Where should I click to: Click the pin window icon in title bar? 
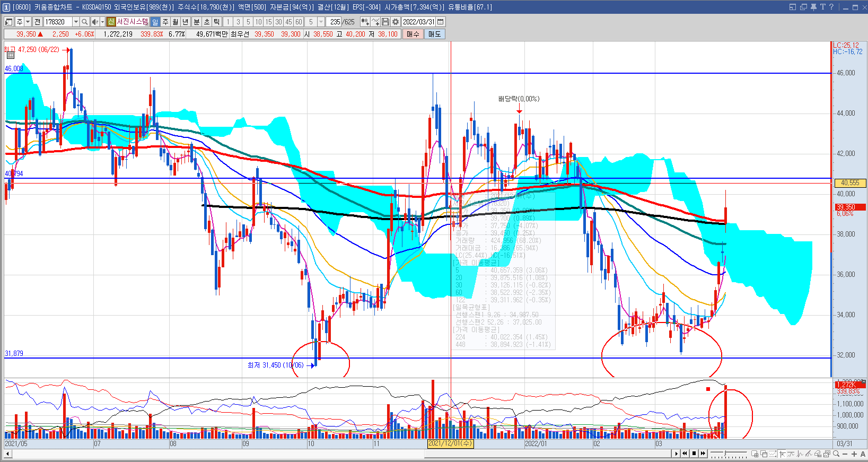tap(813, 7)
